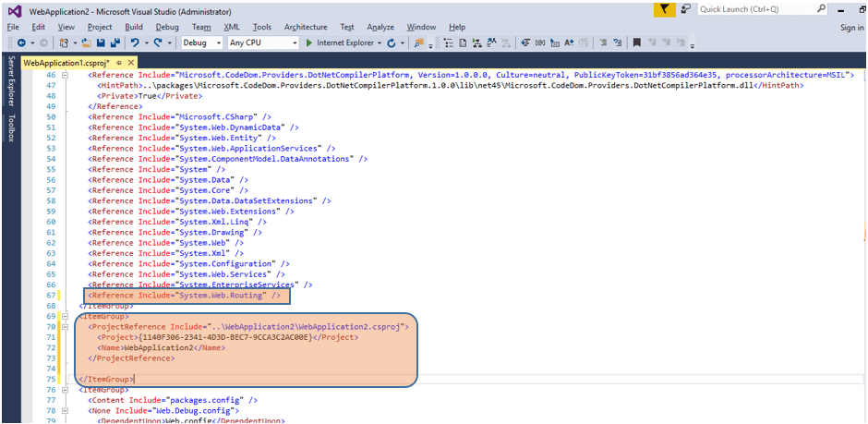
Task: Open the Undo history dropdown arrow
Action: tap(146, 43)
